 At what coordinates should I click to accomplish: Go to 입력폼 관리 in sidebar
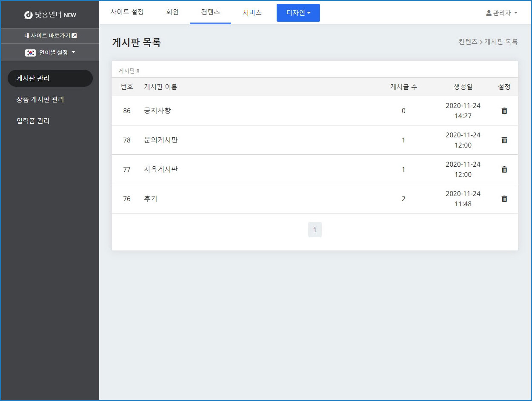tap(33, 121)
